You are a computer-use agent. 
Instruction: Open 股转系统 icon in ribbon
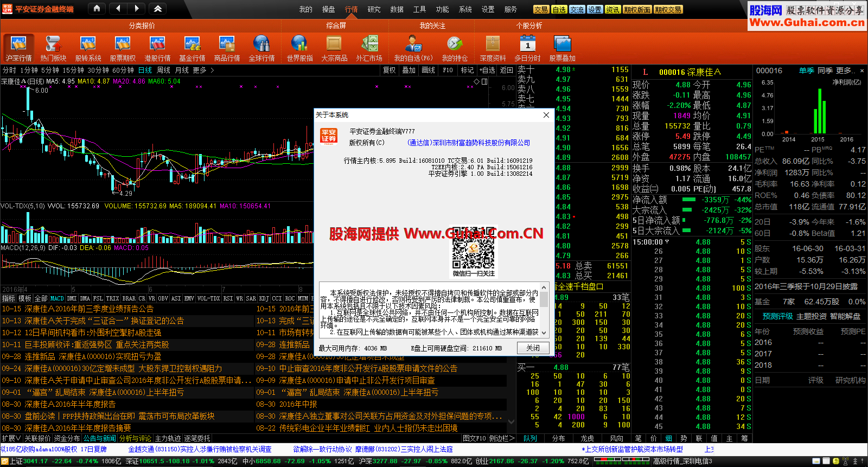[x=88, y=48]
